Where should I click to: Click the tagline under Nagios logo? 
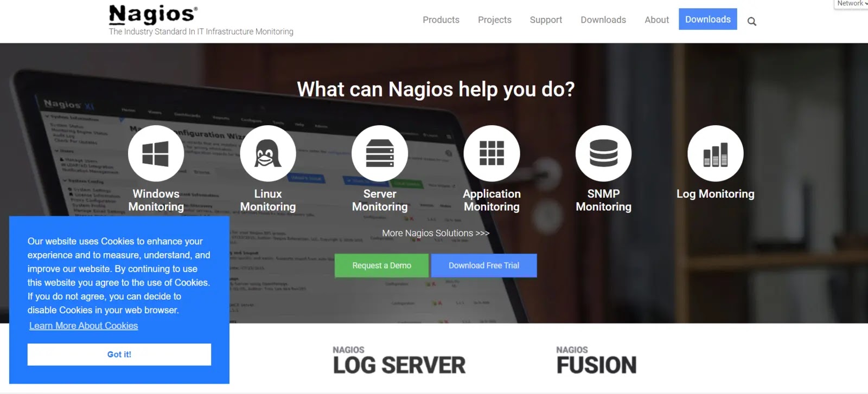201,31
